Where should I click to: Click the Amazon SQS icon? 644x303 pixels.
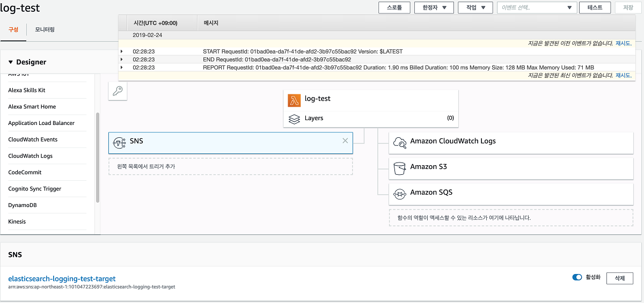[400, 193]
